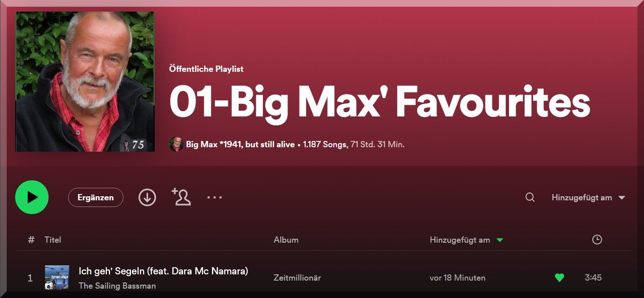Image resolution: width=644 pixels, height=298 pixels.
Task: Start playback with the green play button
Action: tap(32, 197)
